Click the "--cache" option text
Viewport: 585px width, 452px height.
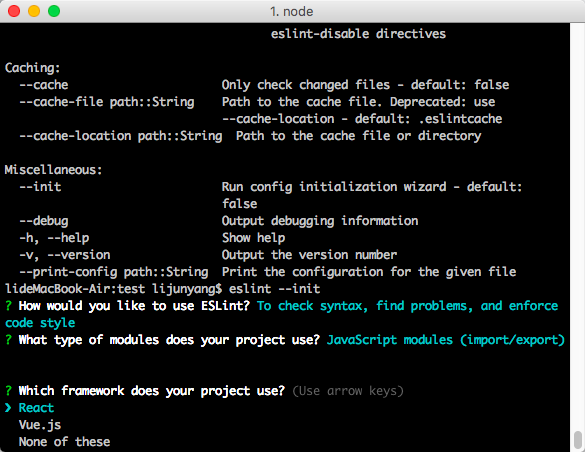(44, 85)
